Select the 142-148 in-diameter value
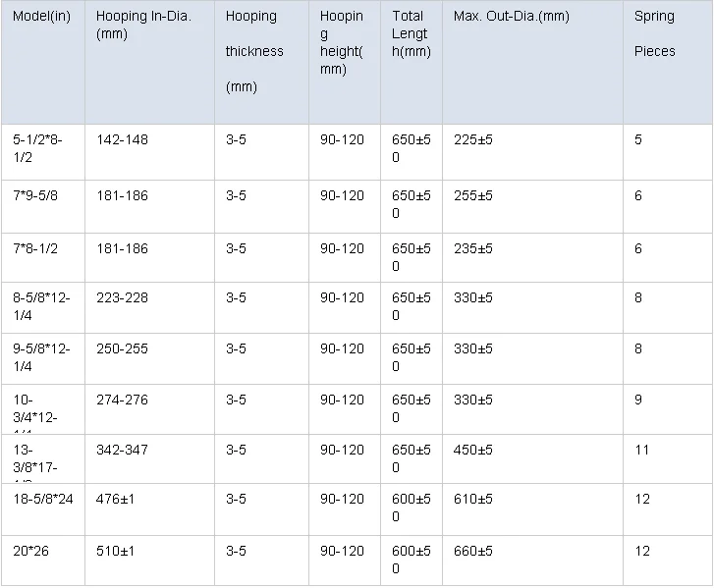 click(x=122, y=139)
